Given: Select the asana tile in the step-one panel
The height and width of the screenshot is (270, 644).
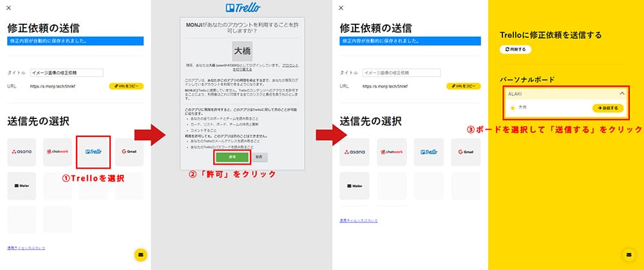Looking at the screenshot, I should coord(22,152).
